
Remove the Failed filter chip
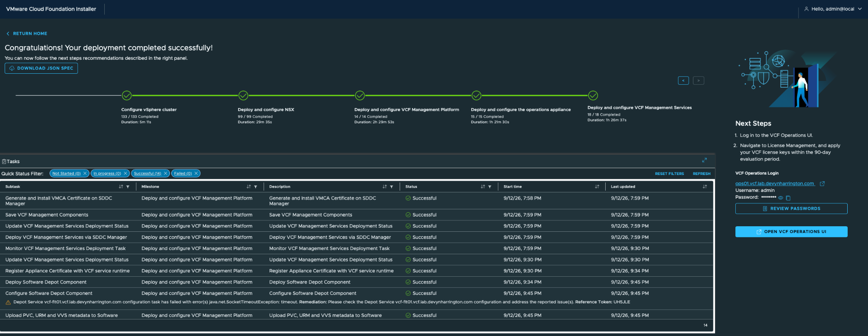click(x=196, y=173)
